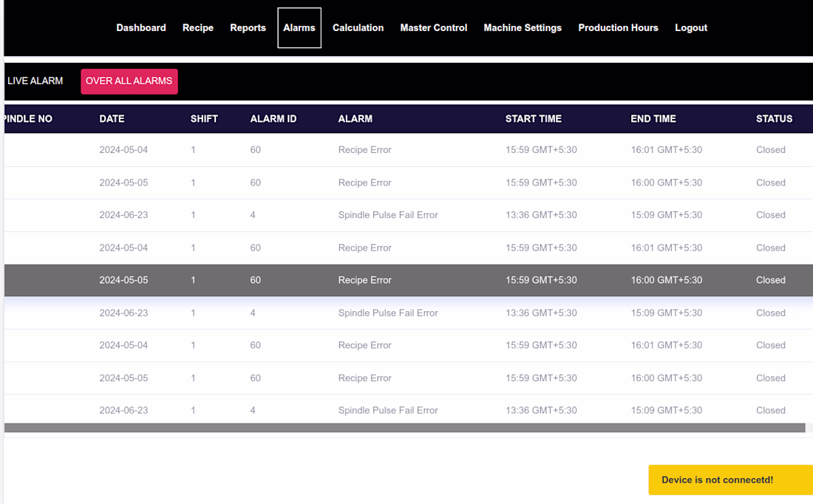The width and height of the screenshot is (813, 504).
Task: Click shift value 1 in highlighted row
Action: 193,280
